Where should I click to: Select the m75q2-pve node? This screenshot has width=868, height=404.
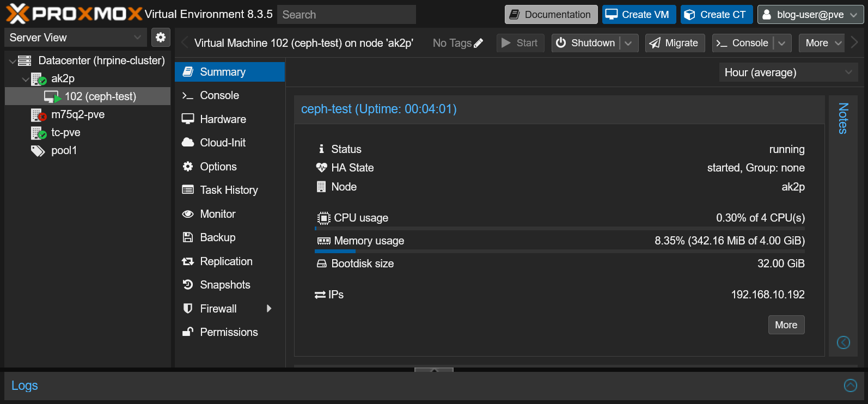coord(88,115)
